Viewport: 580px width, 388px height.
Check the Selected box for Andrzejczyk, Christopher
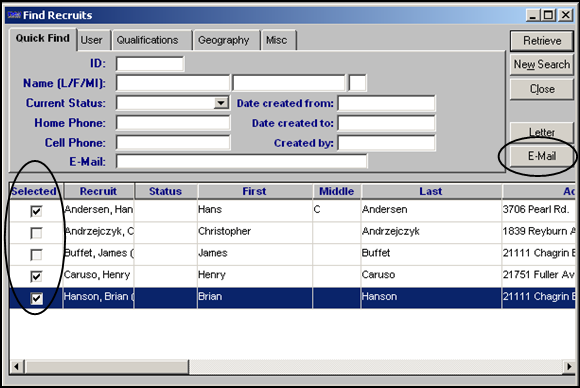[x=36, y=233]
